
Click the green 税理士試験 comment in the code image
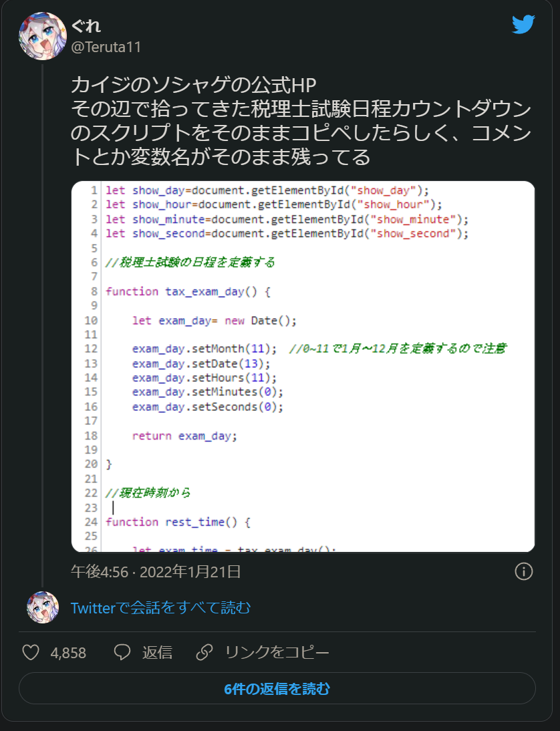point(190,262)
